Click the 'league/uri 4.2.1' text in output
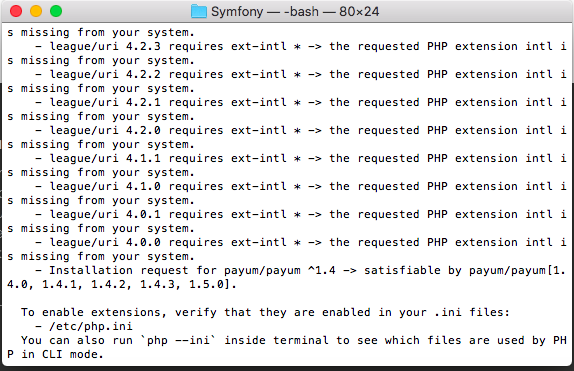This screenshot has height=371, width=574. [105, 103]
